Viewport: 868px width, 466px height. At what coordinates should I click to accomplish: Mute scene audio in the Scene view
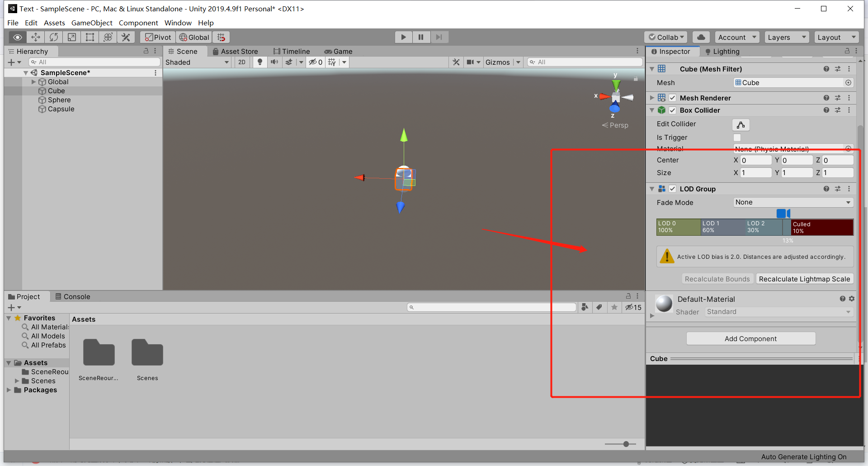274,62
